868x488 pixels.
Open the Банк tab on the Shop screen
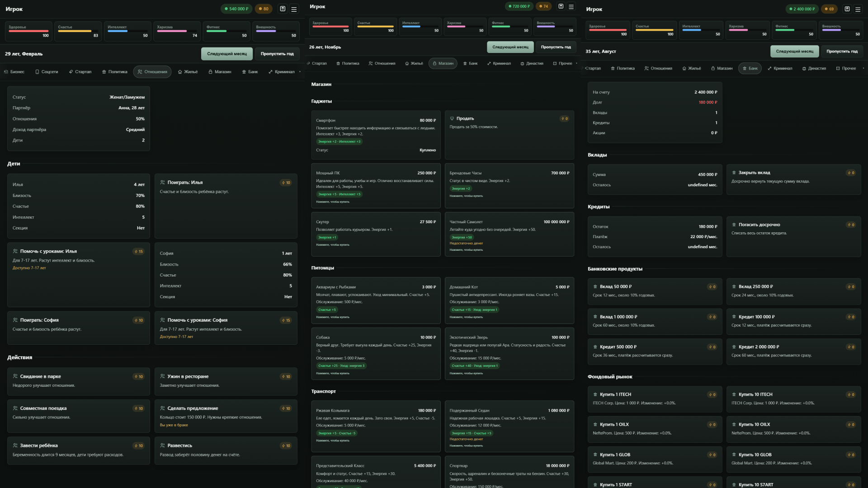tap(470, 63)
